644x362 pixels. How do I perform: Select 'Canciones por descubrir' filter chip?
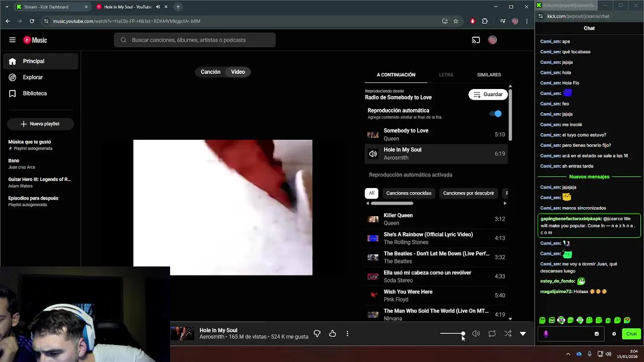coord(468,193)
